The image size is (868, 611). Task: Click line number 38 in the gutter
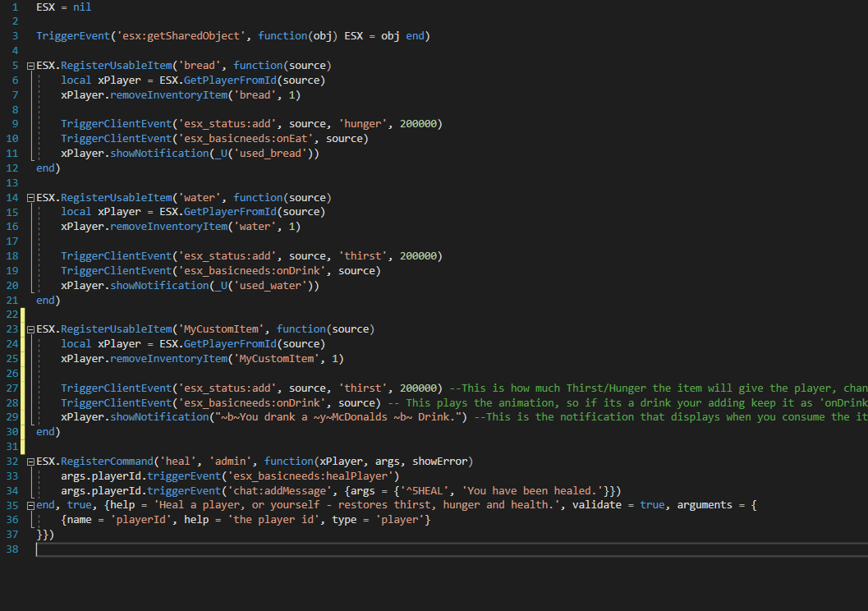tap(11, 549)
